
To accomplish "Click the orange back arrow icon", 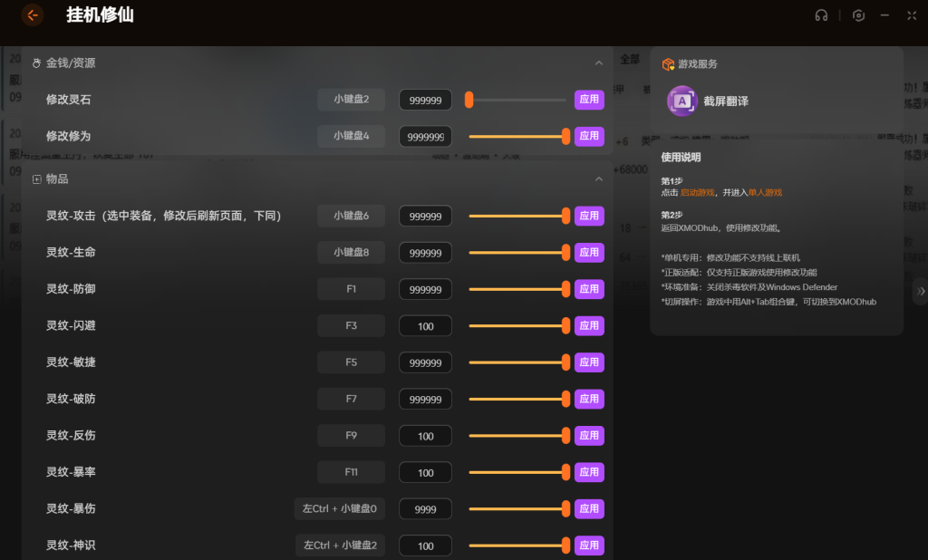I will 33,15.
